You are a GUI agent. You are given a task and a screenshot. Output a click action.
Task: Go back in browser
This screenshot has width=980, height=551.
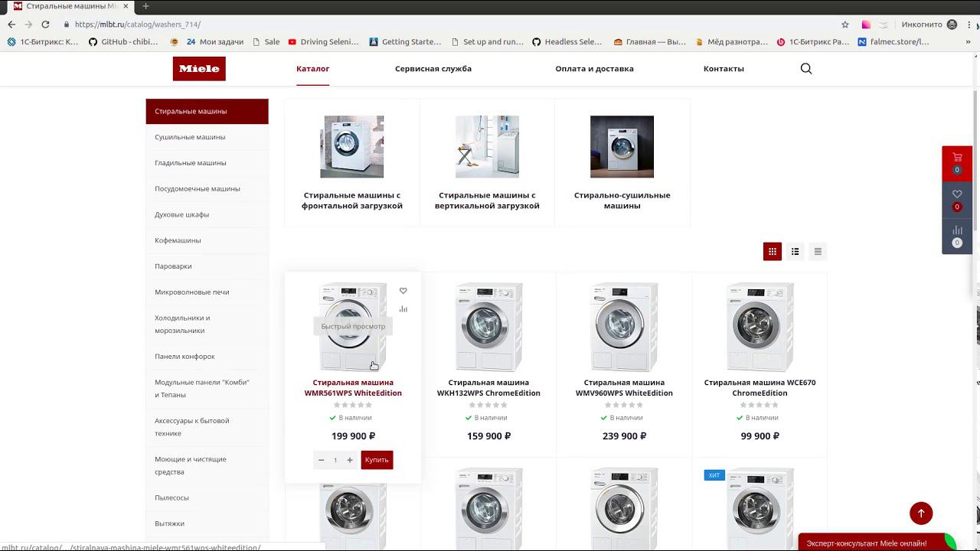(x=11, y=24)
